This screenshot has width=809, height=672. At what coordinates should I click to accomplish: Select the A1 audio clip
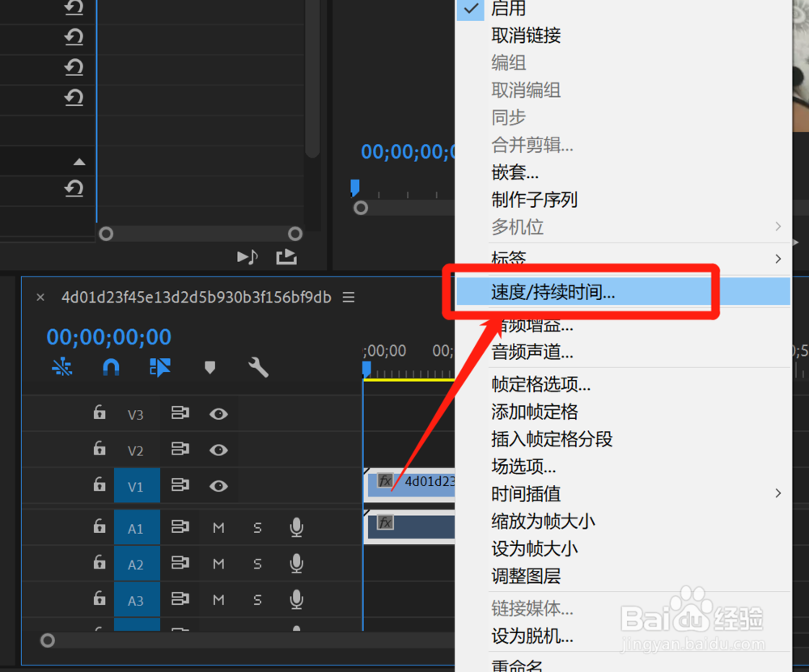[411, 526]
